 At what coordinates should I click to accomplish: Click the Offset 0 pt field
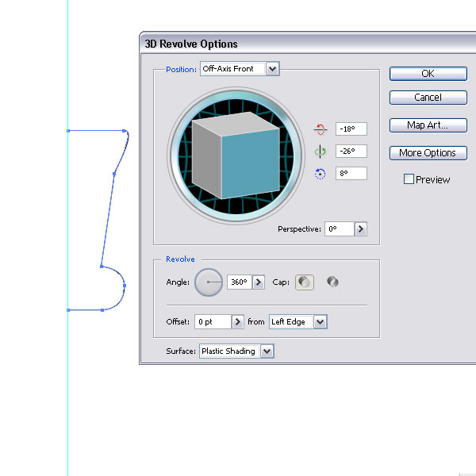[213, 322]
